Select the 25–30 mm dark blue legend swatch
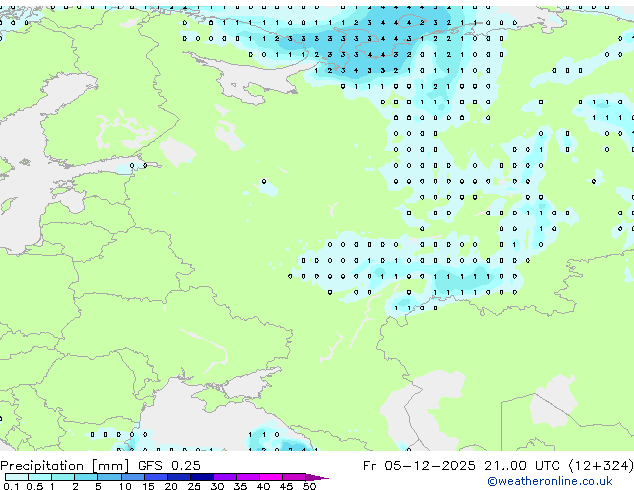Viewport: 634px width, 490px height. coord(202,477)
